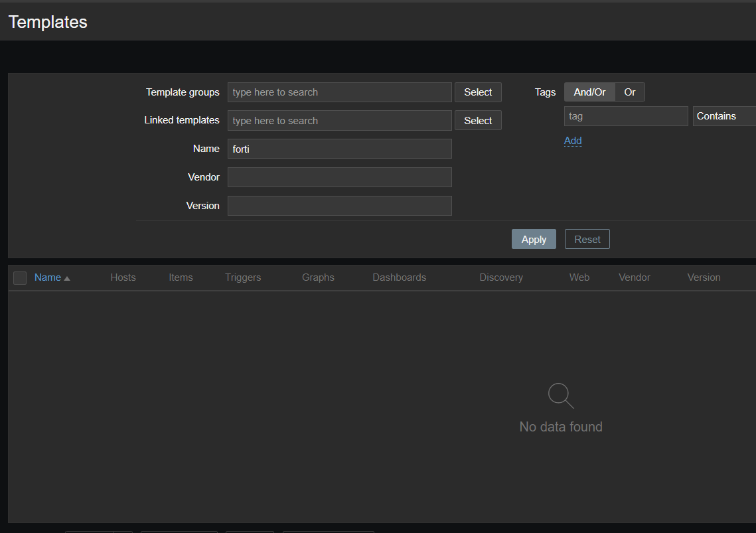Open the Contains tag operator dropdown

point(723,116)
